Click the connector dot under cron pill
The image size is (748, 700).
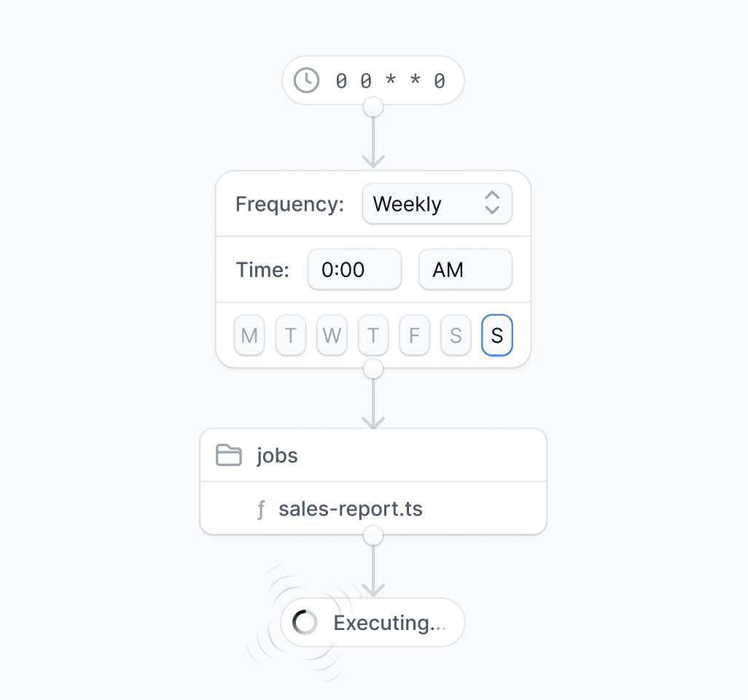coord(373,107)
